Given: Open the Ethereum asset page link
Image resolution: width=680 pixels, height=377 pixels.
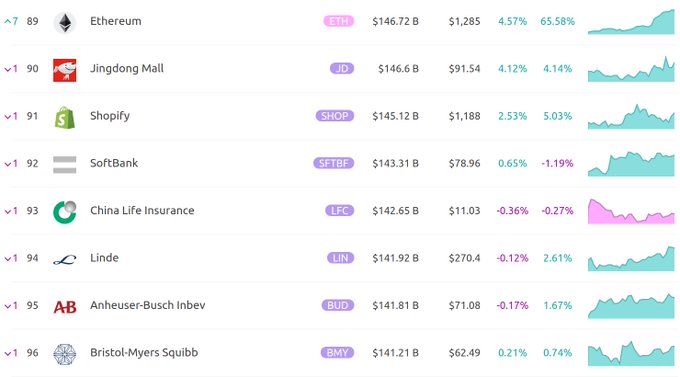Looking at the screenshot, I should tap(116, 21).
